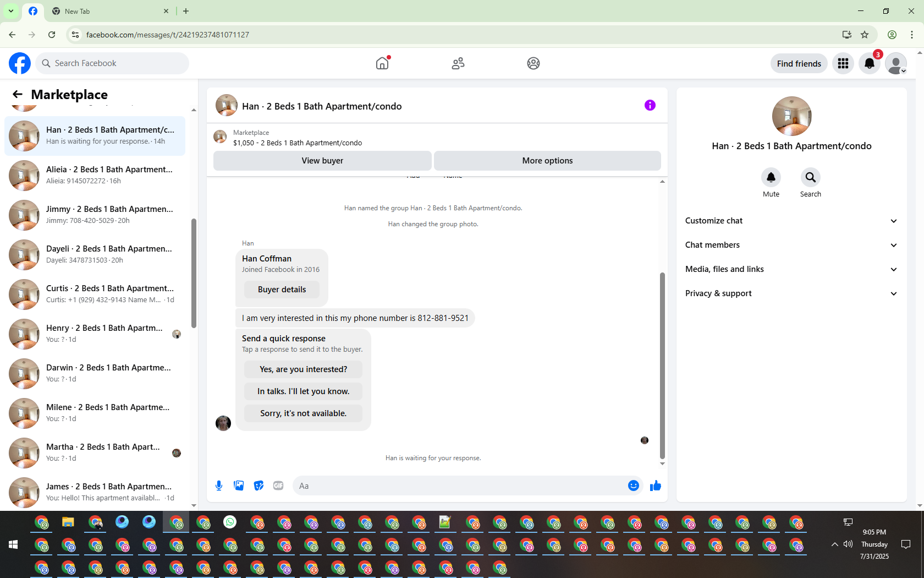The image size is (924, 578).
Task: Open the Friends icon in top navigation
Action: coord(458,63)
